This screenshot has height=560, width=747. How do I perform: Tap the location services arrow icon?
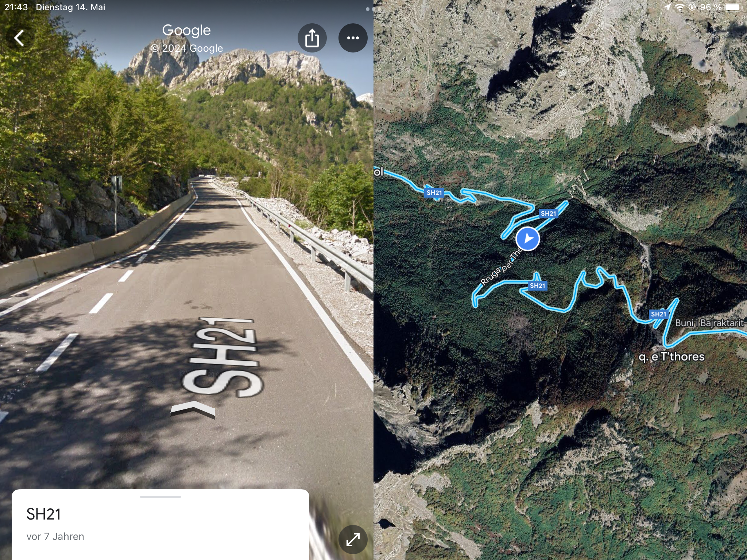click(667, 7)
